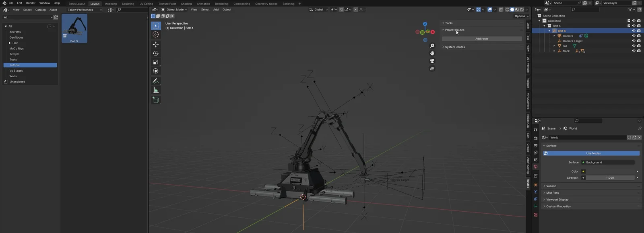644x233 pixels.
Task: Select the Measure tool
Action: click(x=156, y=90)
